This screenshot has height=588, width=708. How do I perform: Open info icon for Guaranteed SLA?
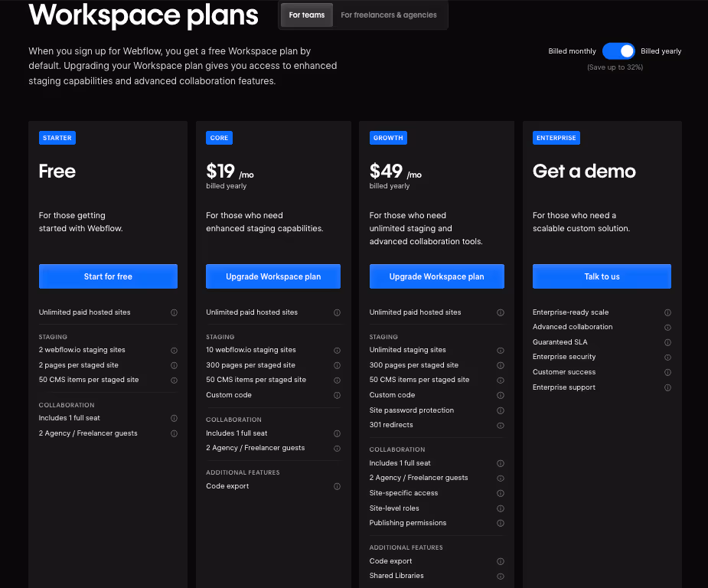(667, 342)
